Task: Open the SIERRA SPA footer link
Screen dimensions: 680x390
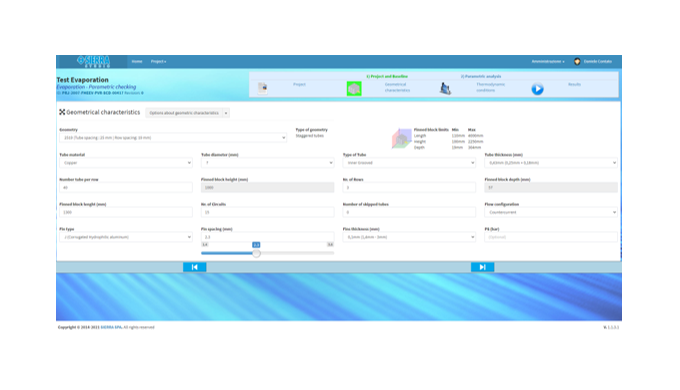Action: point(111,328)
